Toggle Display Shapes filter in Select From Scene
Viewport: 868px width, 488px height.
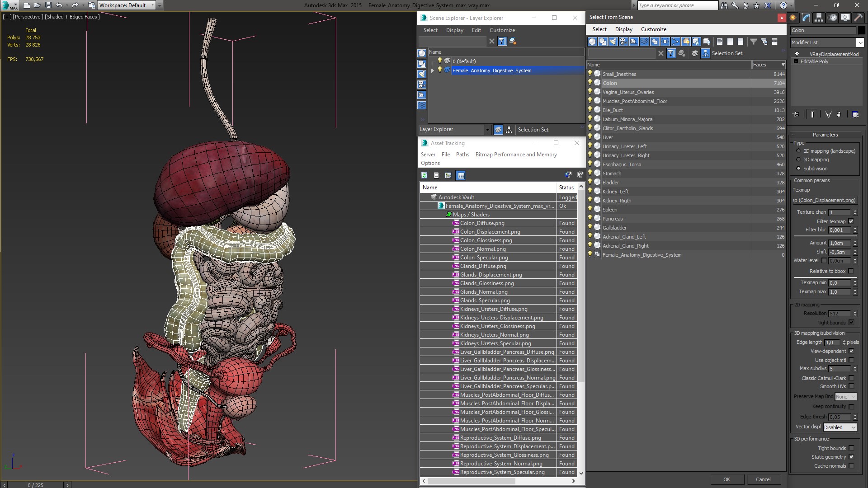coord(603,42)
